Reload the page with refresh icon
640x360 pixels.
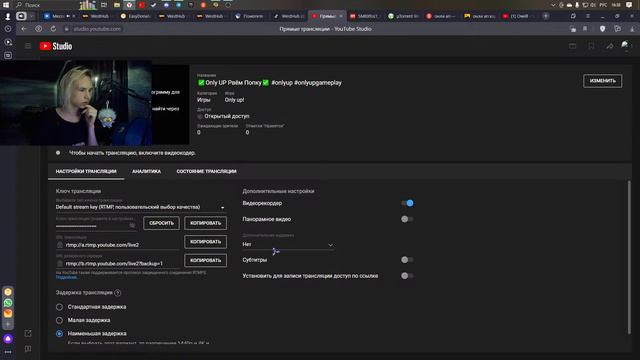[x=53, y=29]
